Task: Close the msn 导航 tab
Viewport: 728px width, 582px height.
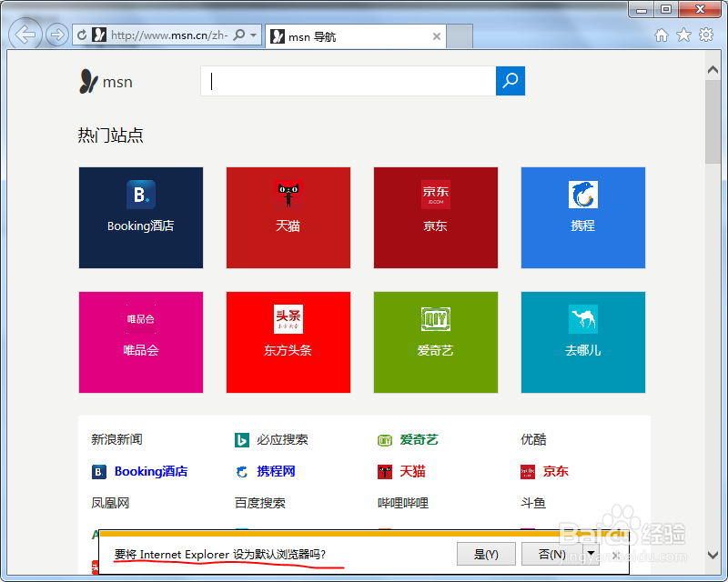Action: pyautogui.click(x=437, y=36)
